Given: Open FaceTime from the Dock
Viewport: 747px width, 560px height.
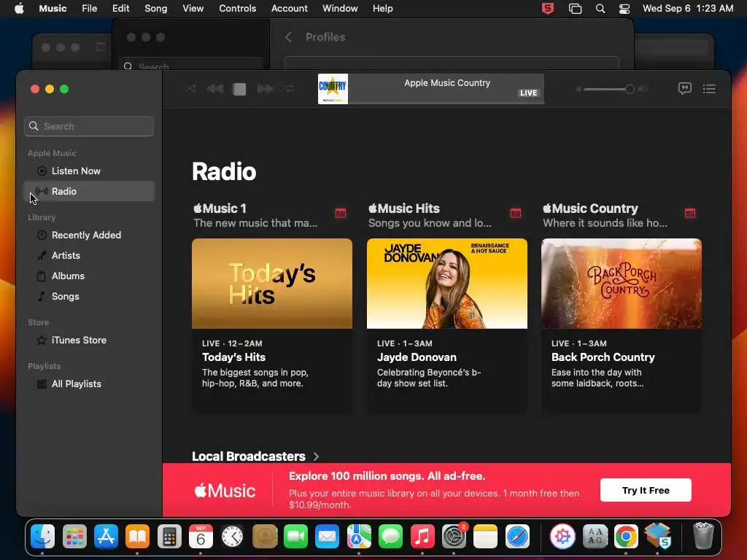Looking at the screenshot, I should [x=295, y=537].
